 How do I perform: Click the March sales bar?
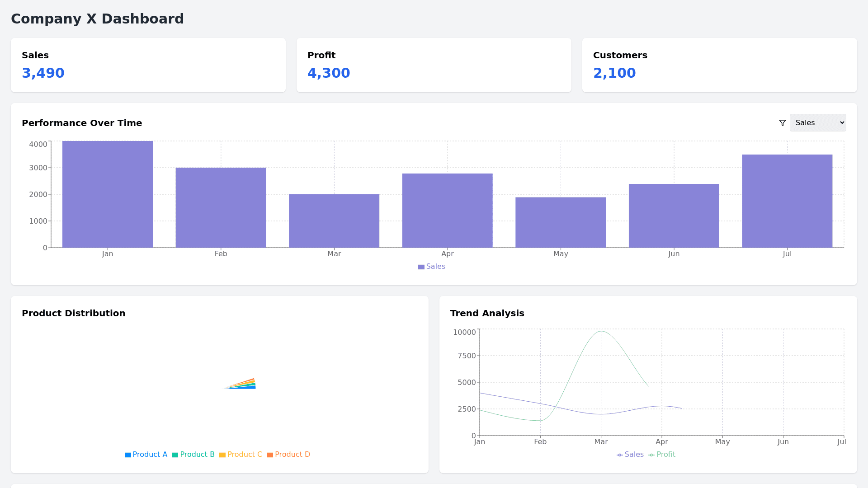tap(334, 221)
